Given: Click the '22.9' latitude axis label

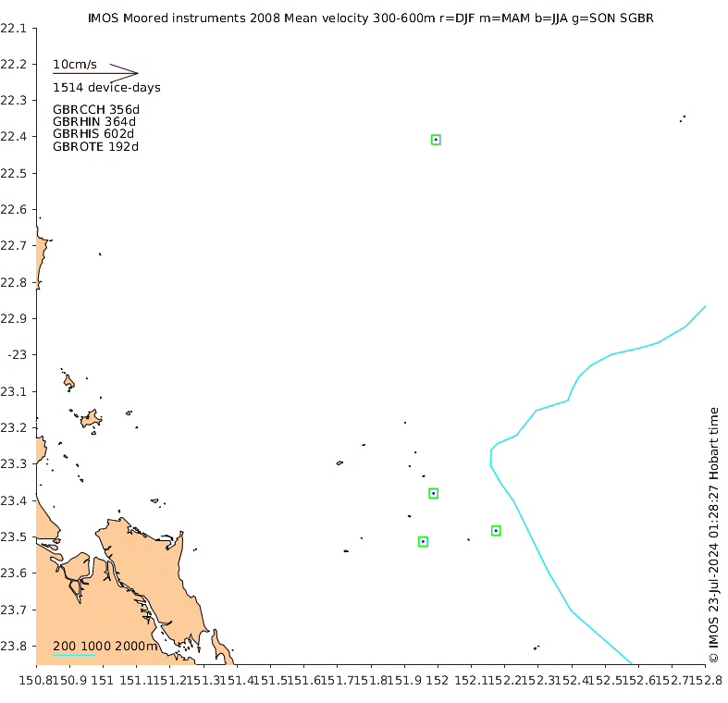Looking at the screenshot, I should [x=14, y=318].
